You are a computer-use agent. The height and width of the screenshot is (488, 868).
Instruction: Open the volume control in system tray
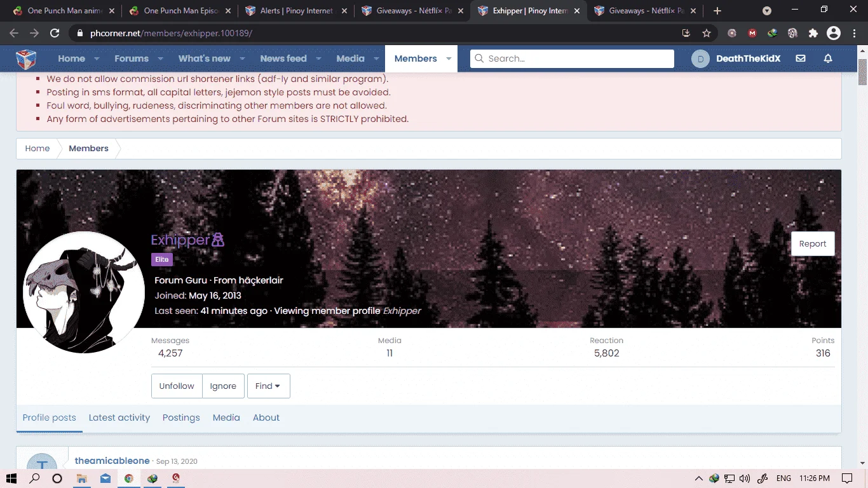745,478
